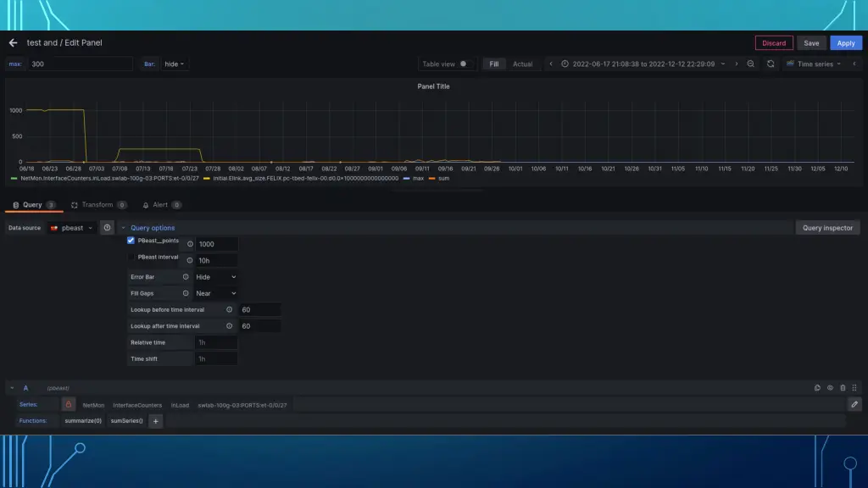The height and width of the screenshot is (488, 868).
Task: Click the clock icon in time picker
Action: tap(565, 64)
